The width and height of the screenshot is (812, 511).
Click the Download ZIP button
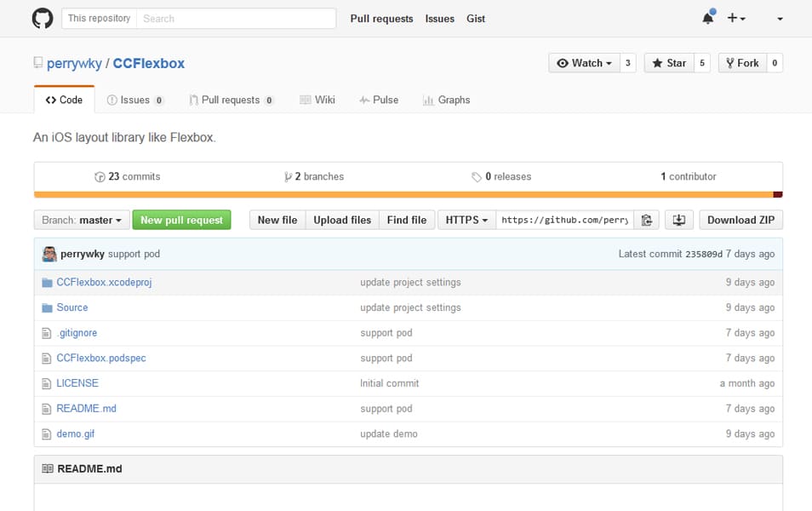(741, 220)
